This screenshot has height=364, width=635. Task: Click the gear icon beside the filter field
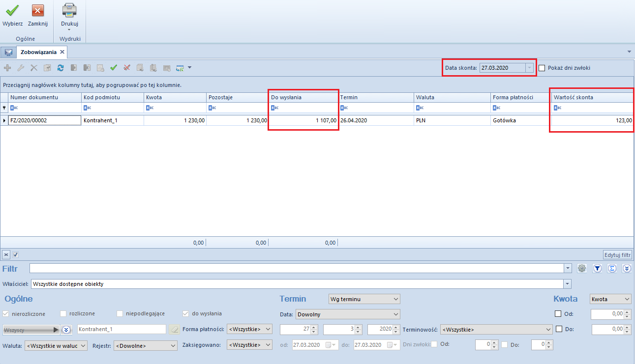pos(582,268)
